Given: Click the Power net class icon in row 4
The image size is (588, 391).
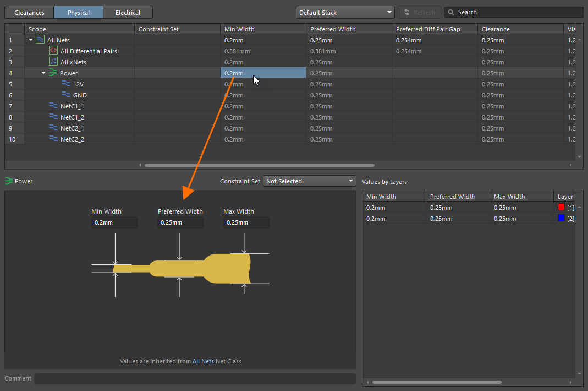Looking at the screenshot, I should pyautogui.click(x=53, y=73).
